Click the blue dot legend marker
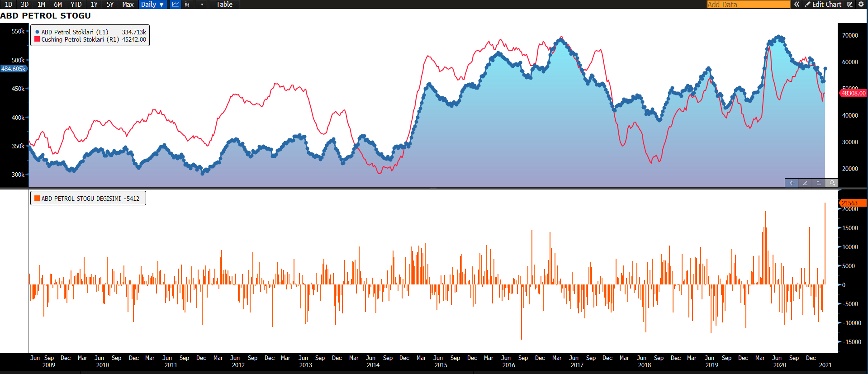 pyautogui.click(x=37, y=32)
